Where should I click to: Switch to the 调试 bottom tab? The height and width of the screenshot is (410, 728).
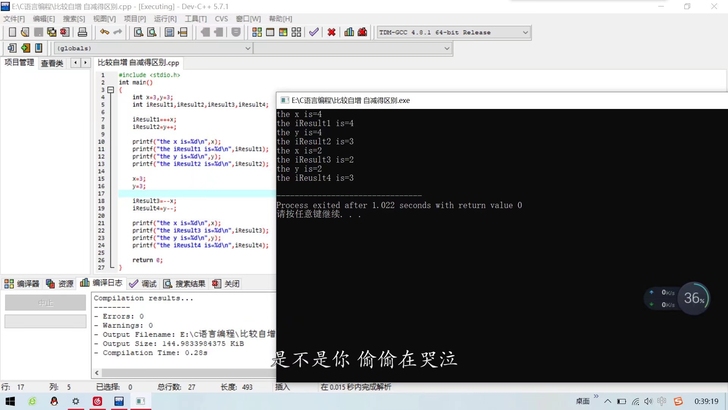tap(143, 284)
